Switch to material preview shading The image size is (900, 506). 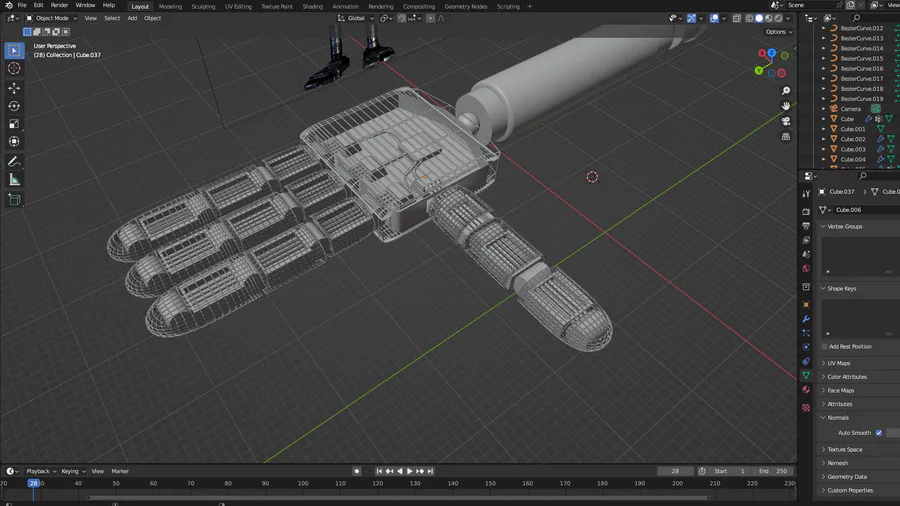(769, 18)
